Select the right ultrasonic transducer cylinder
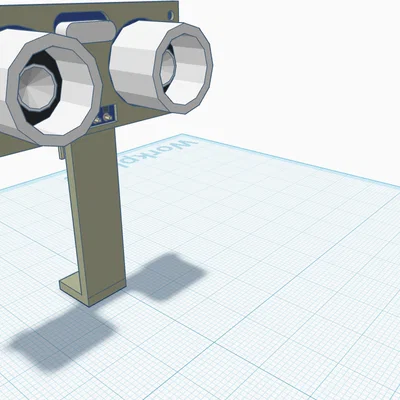Viewport: 400px width, 400px height. [x=162, y=67]
